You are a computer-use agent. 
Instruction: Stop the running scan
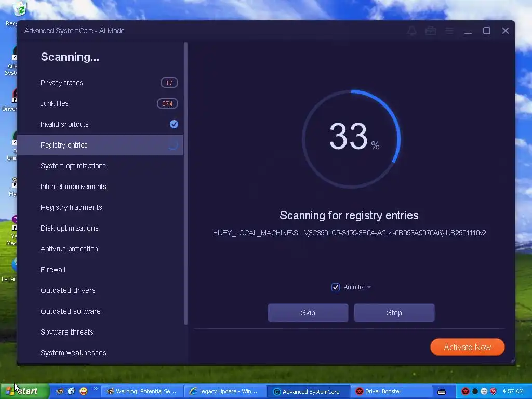pos(394,312)
